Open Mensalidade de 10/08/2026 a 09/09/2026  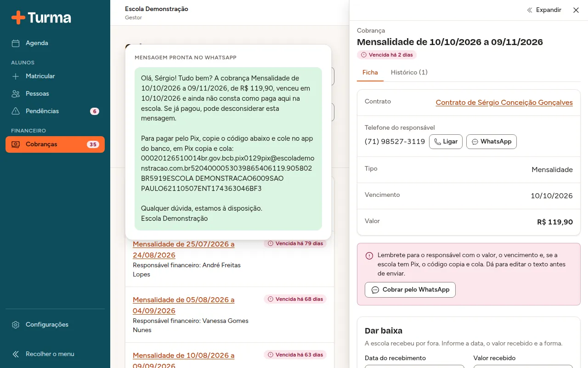click(184, 361)
